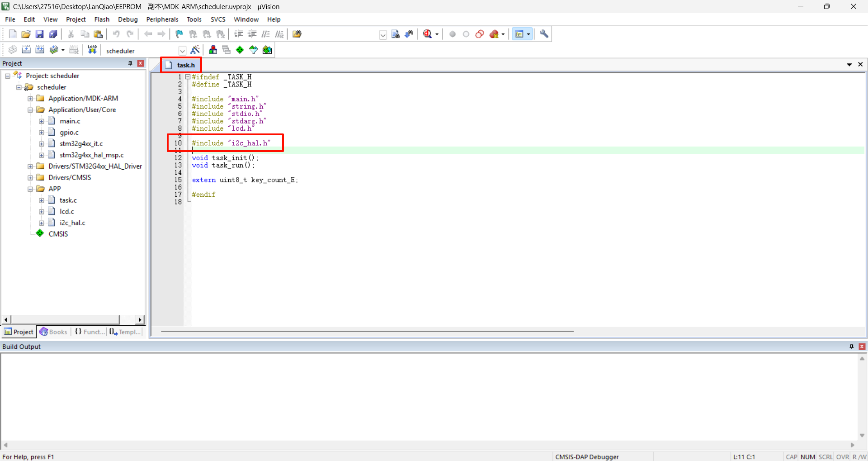Viewport: 868px width, 461px height.
Task: Click Insert/Remove Breakpoint red circle icon
Action: [x=453, y=34]
